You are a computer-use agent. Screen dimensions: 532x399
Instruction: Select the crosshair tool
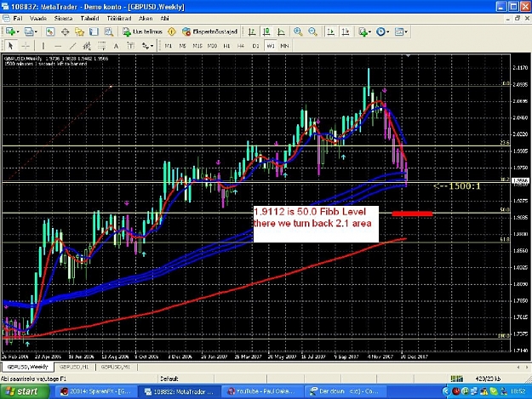tap(26, 45)
